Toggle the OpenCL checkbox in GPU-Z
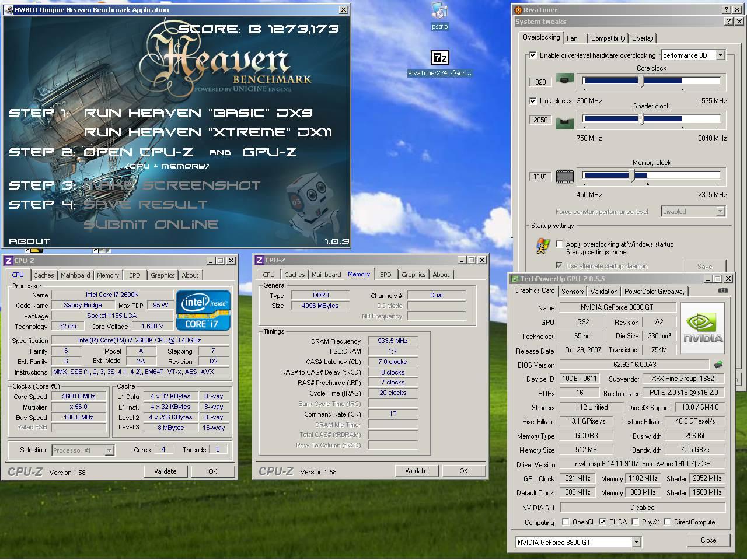The image size is (747, 560). (x=566, y=522)
